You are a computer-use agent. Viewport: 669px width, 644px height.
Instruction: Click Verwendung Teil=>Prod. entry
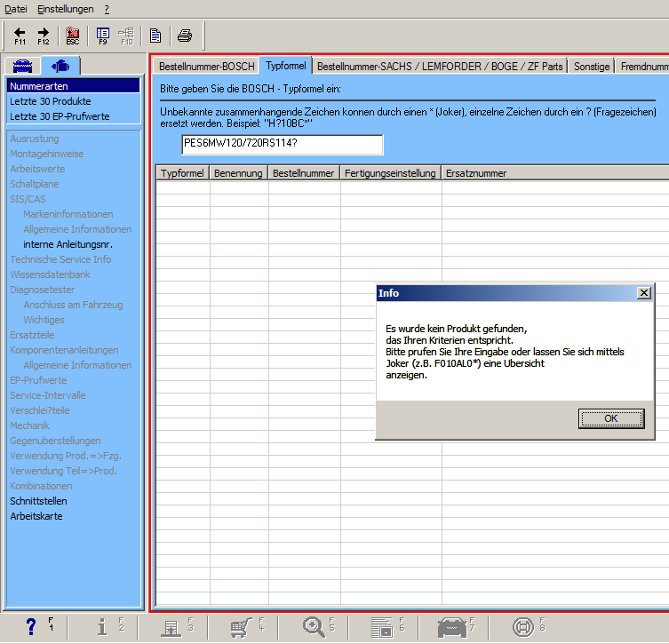coord(64,471)
